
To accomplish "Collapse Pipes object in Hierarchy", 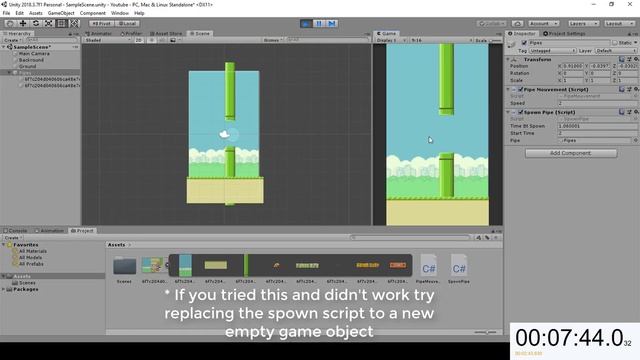I will pos(9,73).
